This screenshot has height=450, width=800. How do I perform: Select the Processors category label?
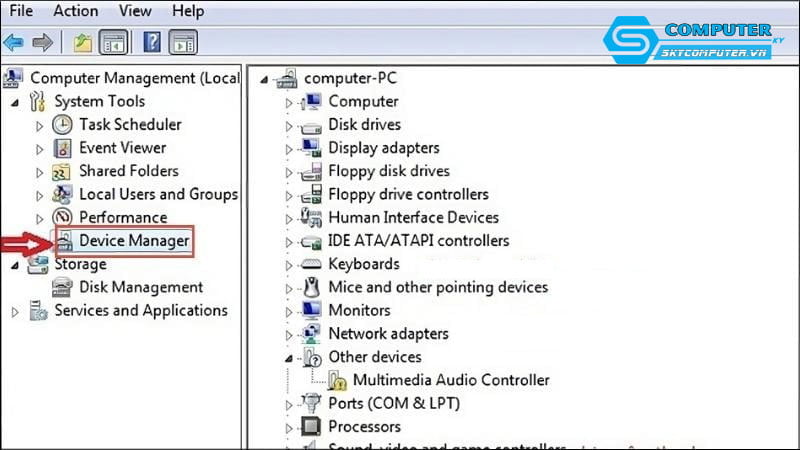(364, 427)
